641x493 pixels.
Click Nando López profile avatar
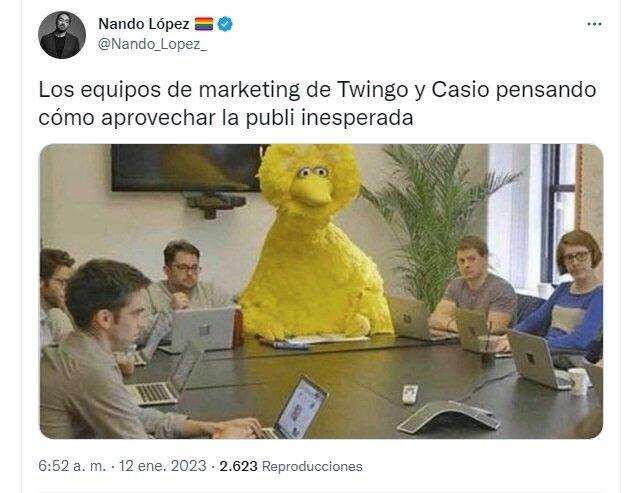tap(62, 35)
